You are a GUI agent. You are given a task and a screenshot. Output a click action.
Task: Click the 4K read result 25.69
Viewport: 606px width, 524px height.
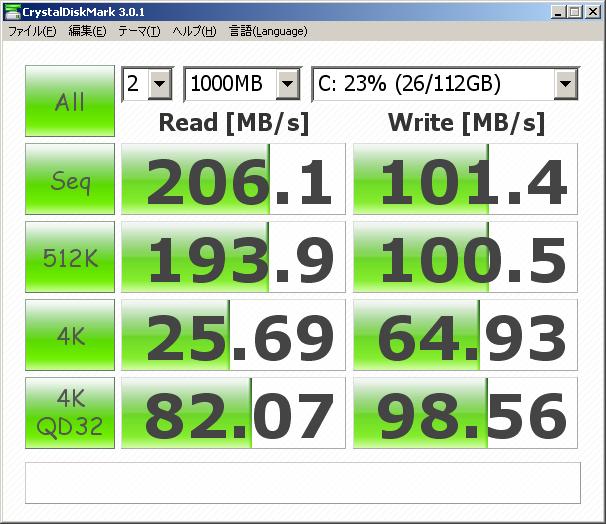tap(233, 335)
